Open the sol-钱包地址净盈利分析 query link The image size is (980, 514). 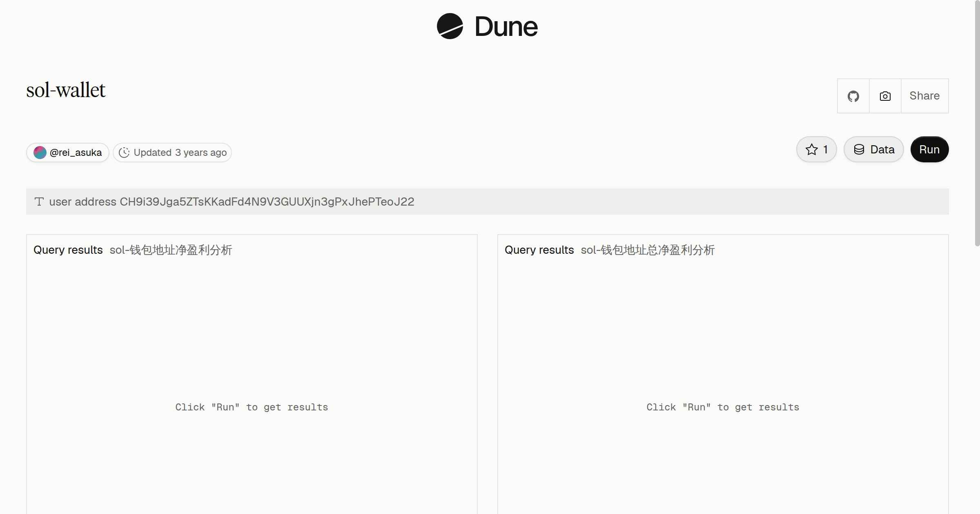tap(171, 250)
